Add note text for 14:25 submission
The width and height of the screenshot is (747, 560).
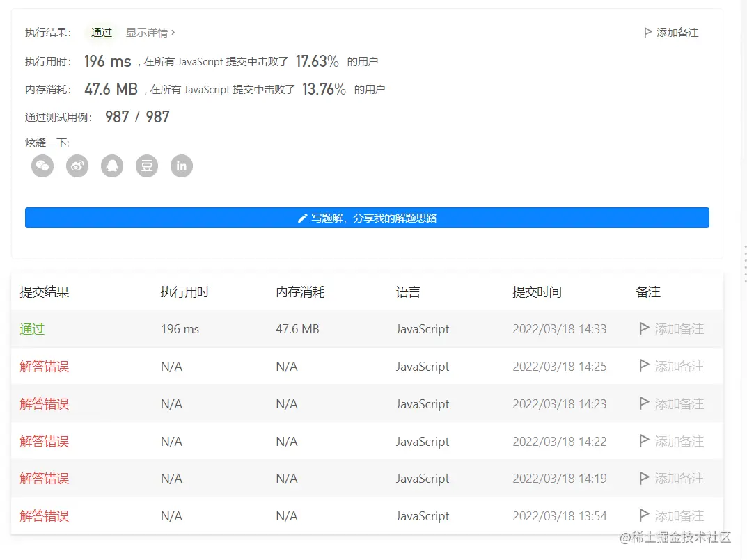[679, 366]
